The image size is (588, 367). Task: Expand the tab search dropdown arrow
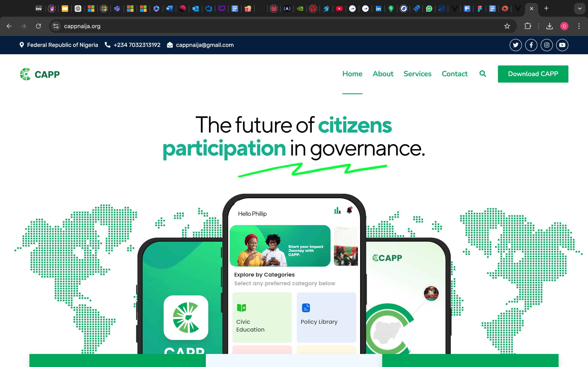(x=580, y=9)
